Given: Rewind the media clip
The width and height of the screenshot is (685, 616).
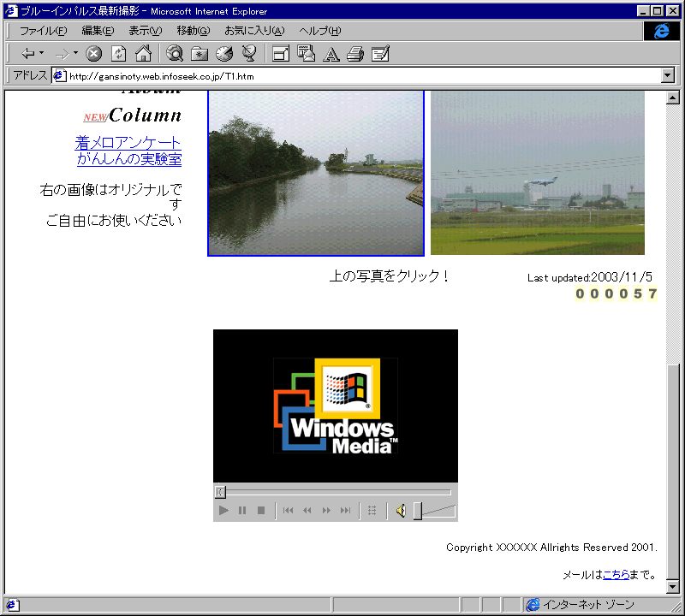Looking at the screenshot, I should pyautogui.click(x=307, y=511).
